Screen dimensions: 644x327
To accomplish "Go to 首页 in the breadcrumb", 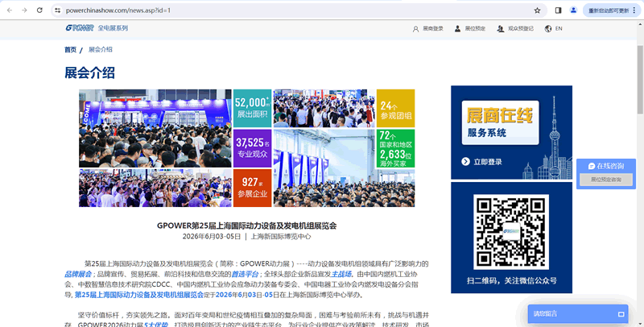I will coord(71,50).
